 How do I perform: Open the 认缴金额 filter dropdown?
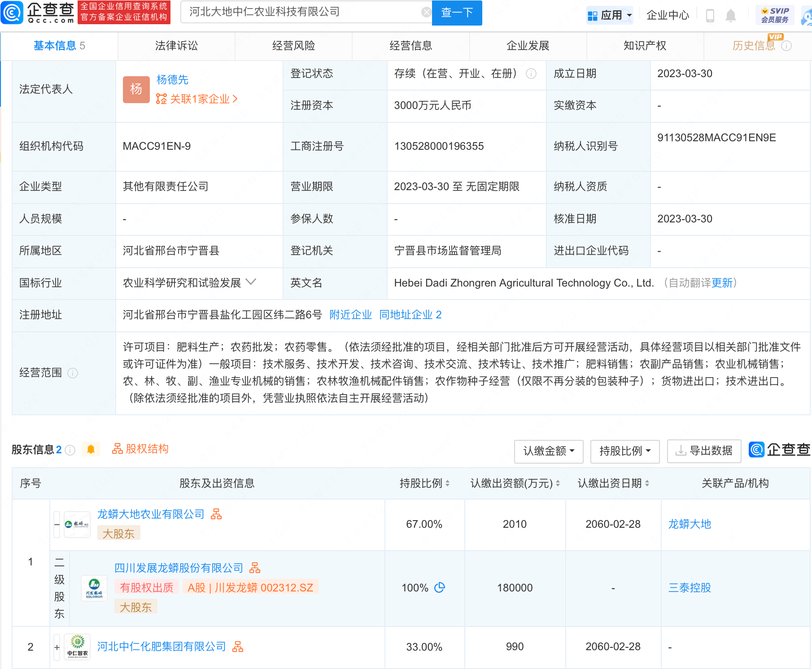click(x=549, y=451)
